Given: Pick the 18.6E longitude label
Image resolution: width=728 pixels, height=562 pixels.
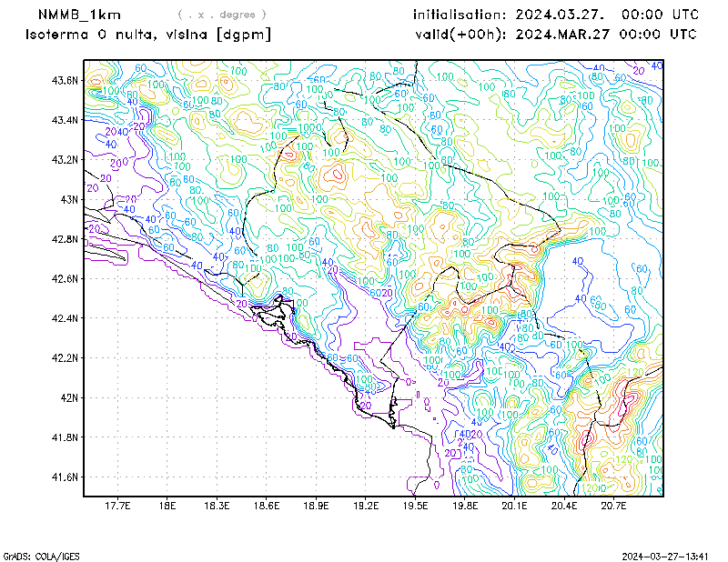Looking at the screenshot, I should pyautogui.click(x=267, y=506).
